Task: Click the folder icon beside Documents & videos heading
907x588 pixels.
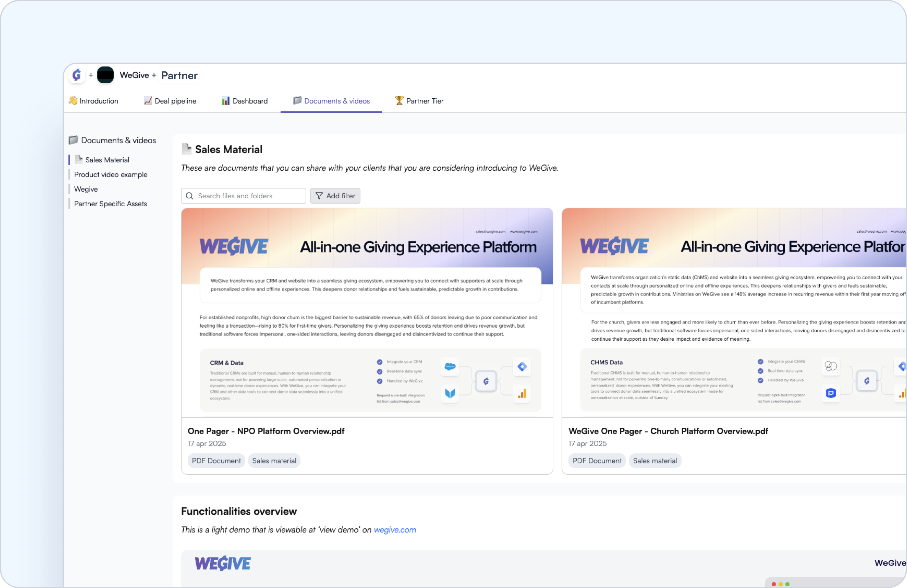Action: click(x=73, y=140)
